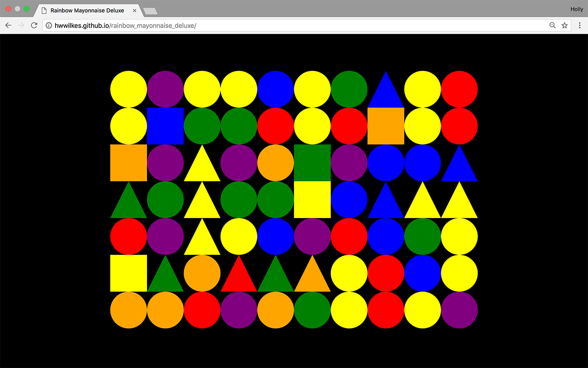
Task: Click the blue triangle above the orange square
Action: point(386,89)
